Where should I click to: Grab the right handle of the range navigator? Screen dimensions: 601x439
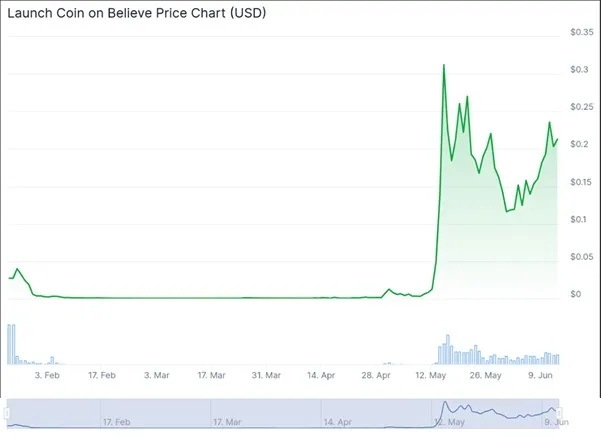click(560, 412)
